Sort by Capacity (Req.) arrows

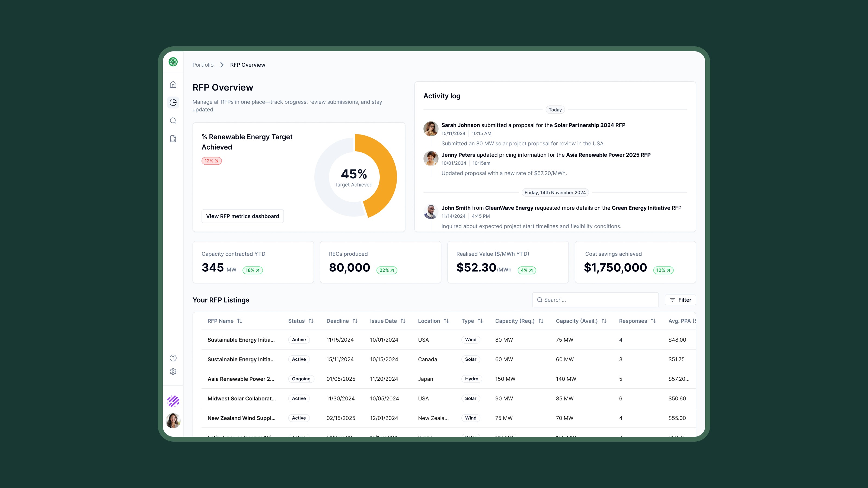coord(541,321)
